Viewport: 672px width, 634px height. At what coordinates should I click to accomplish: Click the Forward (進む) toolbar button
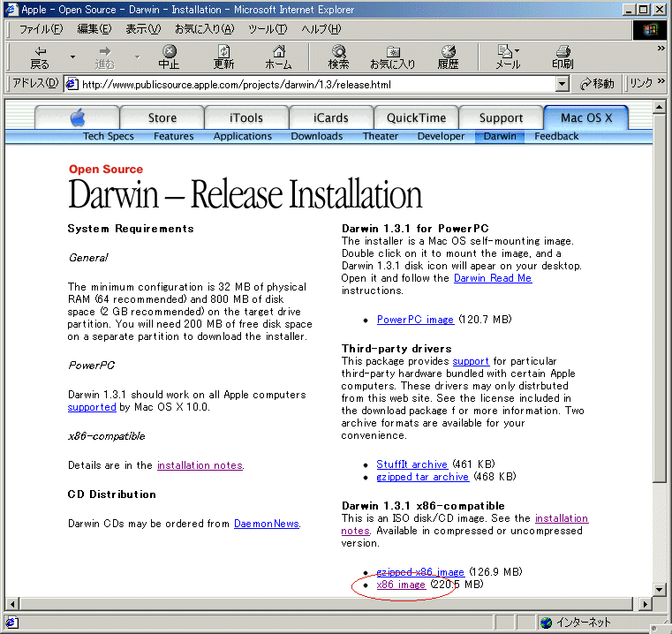pos(105,57)
